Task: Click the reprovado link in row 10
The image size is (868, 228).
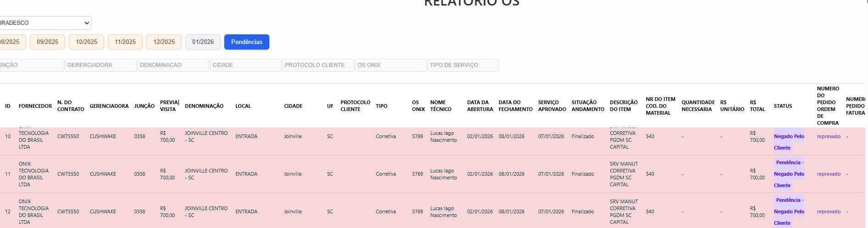Action: pos(829,136)
